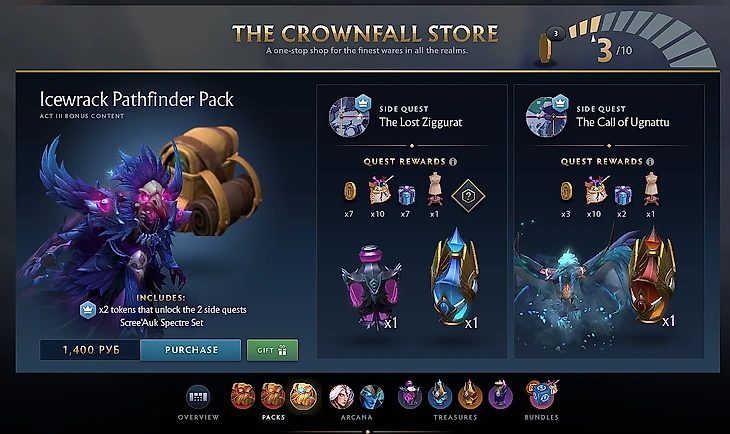This screenshot has width=730, height=434.
Task: Open the blue crystal treasure icon
Action: (x=440, y=395)
